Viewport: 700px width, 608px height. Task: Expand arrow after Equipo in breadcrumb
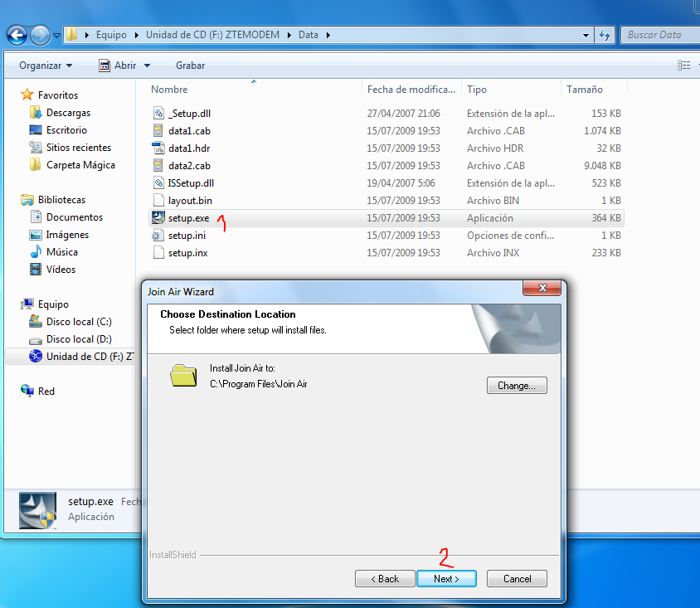coord(137,35)
